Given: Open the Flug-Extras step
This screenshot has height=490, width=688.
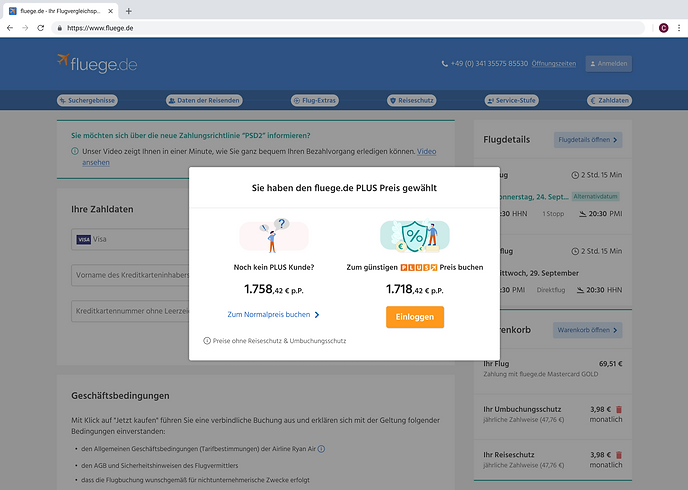Looking at the screenshot, I should tap(315, 100).
